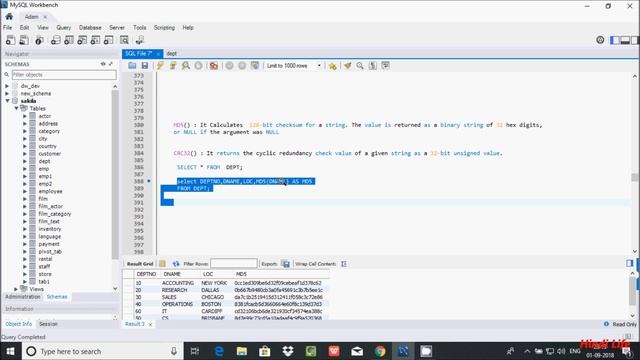Open a script file in editor icon
Screen dimensions: 640x360
(x=132, y=66)
